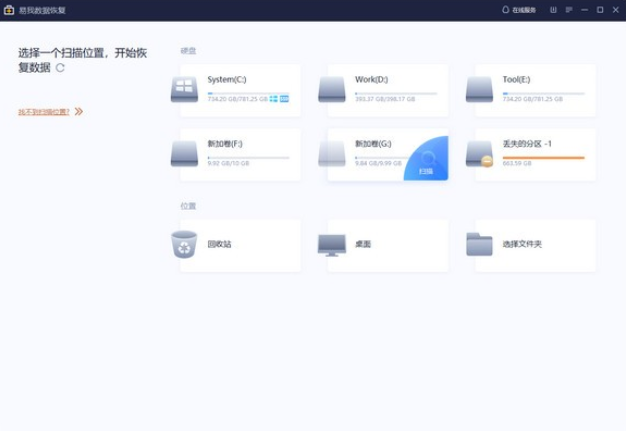The image size is (626, 431).
Task: Click the 在线服务 text in title bar
Action: pyautogui.click(x=524, y=10)
